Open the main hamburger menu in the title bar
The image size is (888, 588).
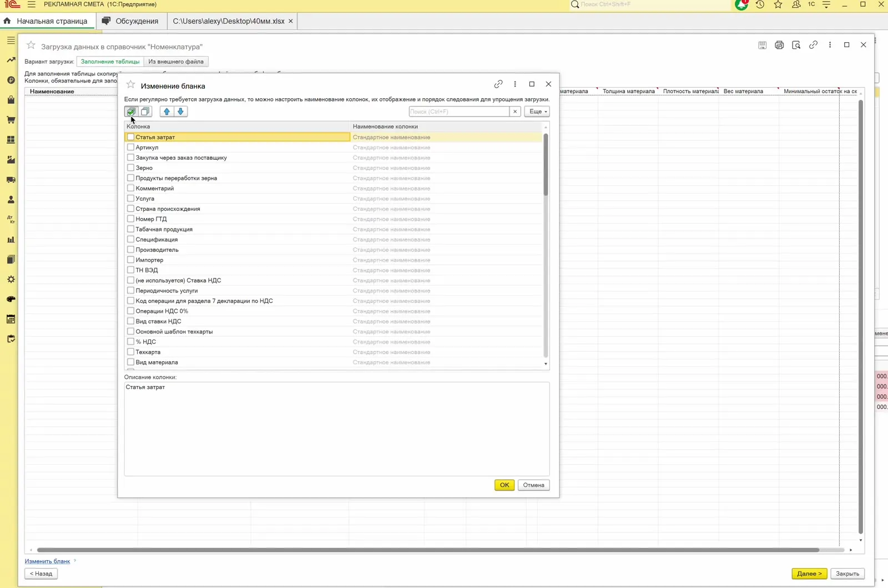(32, 4)
